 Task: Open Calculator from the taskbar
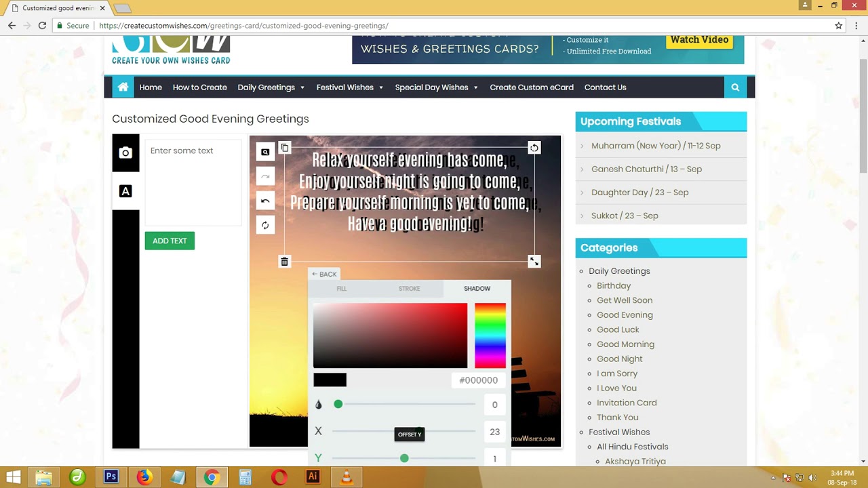tap(245, 477)
